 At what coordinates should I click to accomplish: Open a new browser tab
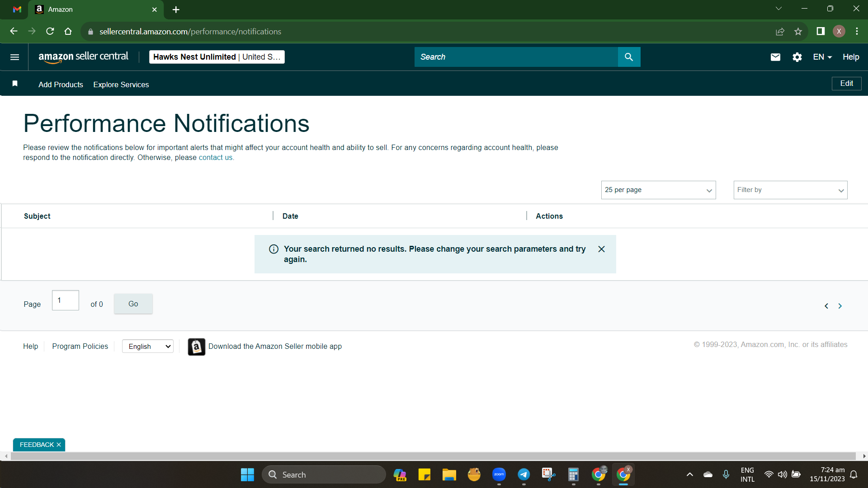176,9
